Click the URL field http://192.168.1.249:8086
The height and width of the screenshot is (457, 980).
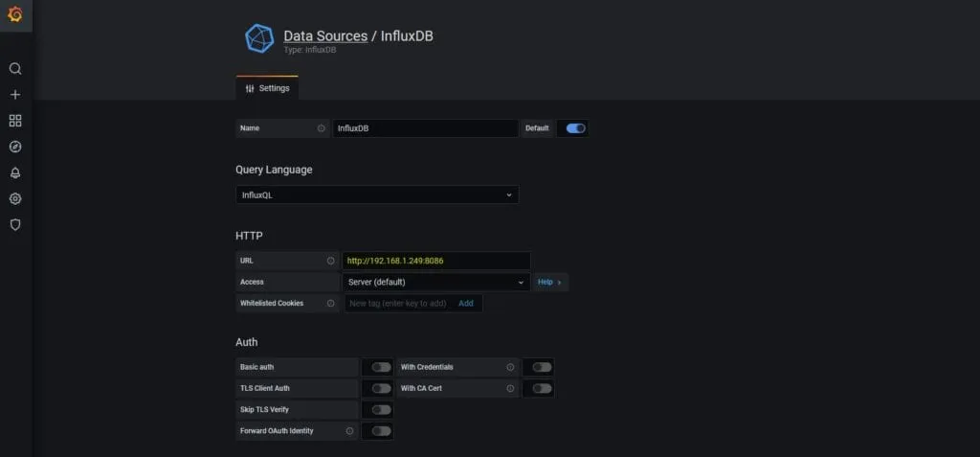point(436,261)
